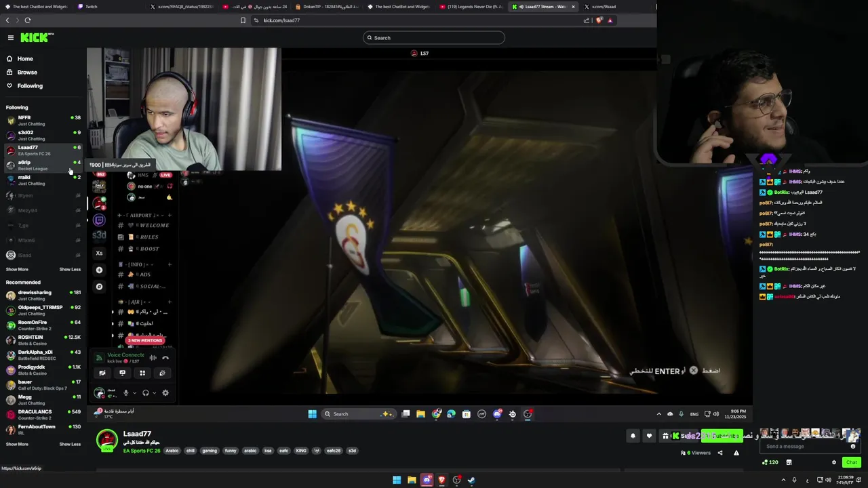Viewport: 868px width, 488px height.
Task: Open NFFR channel in Following list
Action: pyautogui.click(x=43, y=121)
